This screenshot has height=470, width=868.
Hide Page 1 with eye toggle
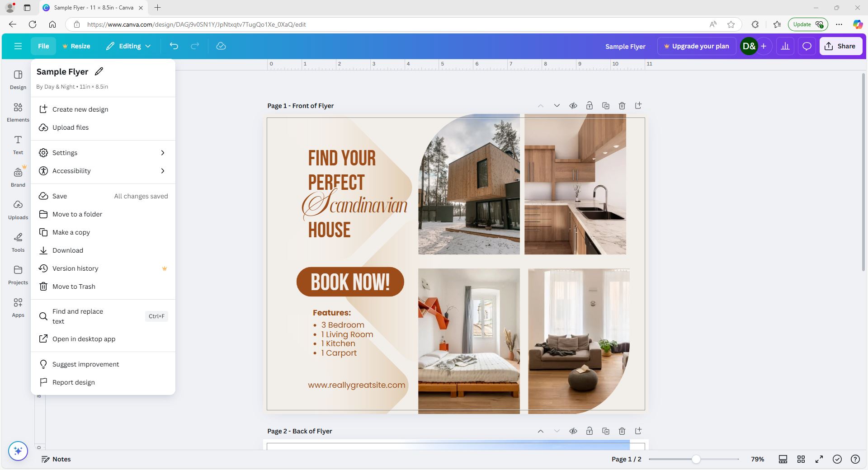point(573,105)
